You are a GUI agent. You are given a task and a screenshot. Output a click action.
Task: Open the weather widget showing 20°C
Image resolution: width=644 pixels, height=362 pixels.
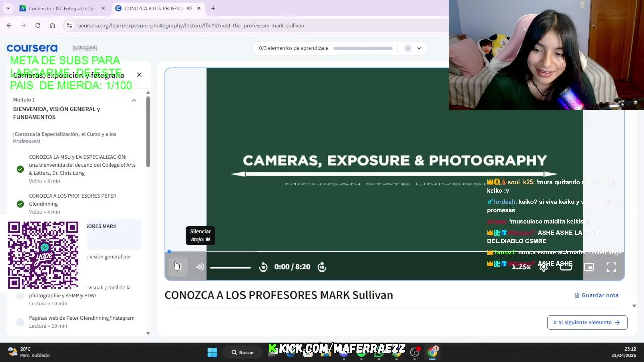coord(29,352)
